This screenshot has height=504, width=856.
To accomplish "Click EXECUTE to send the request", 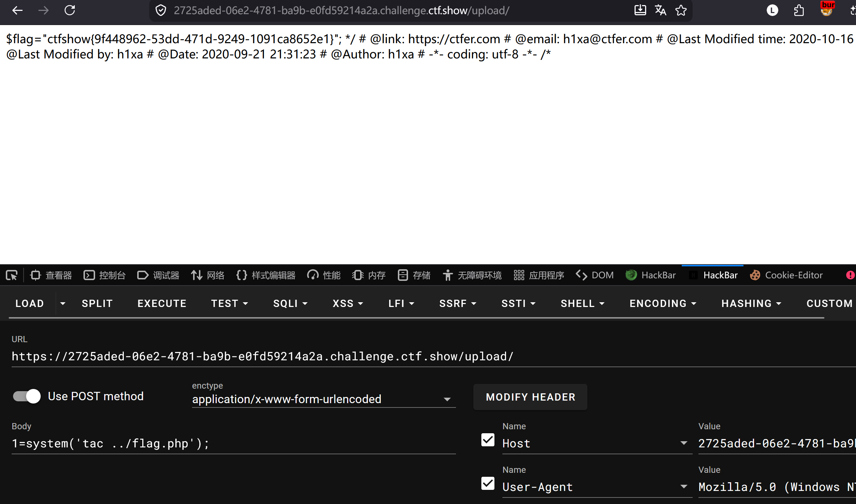I will (x=162, y=303).
